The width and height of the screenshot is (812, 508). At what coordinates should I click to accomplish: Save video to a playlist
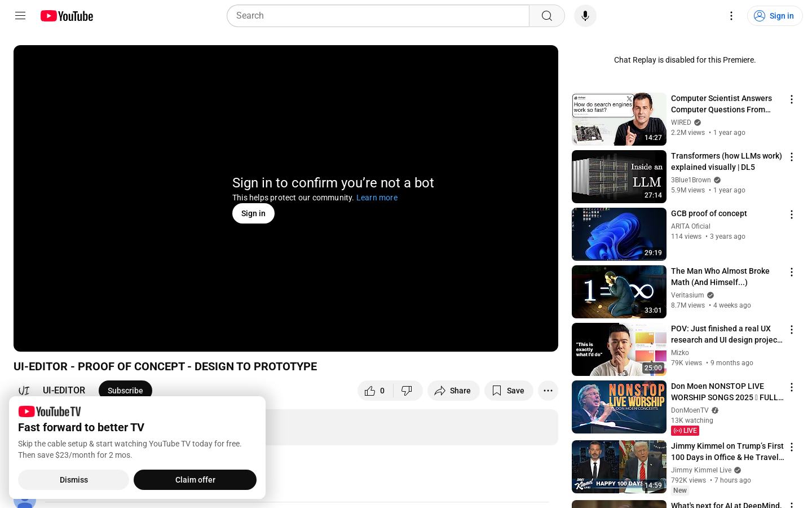[x=509, y=391]
